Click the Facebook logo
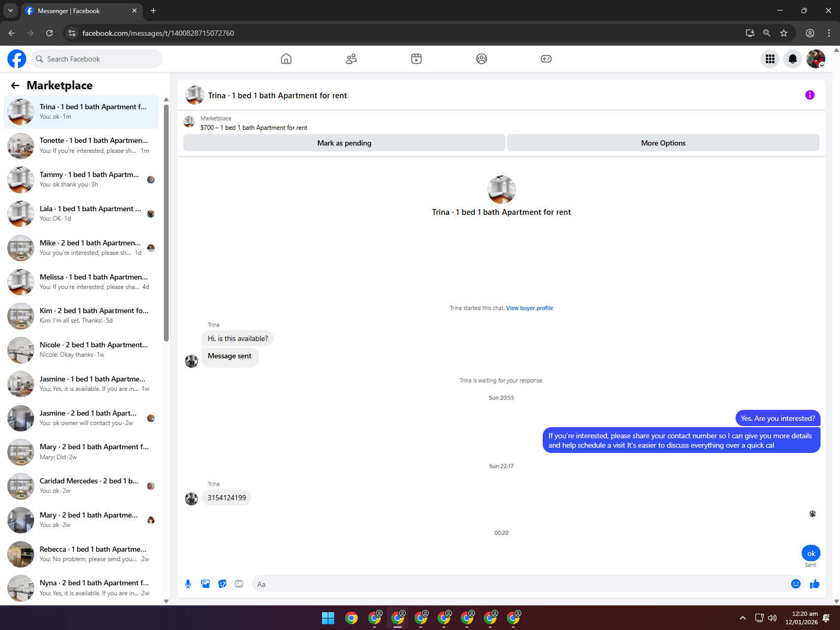840x630 pixels. (17, 59)
